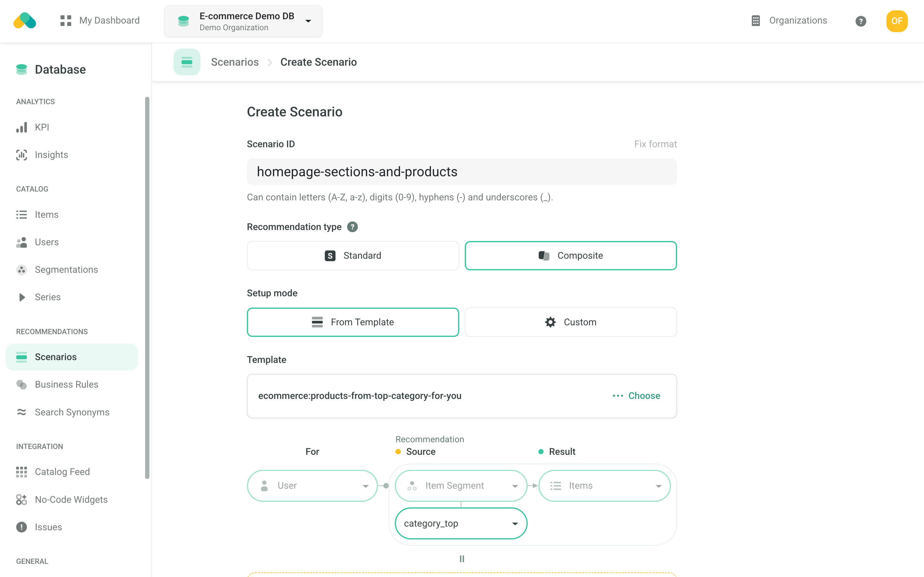Expand the category_top dropdown
Viewport: 924px width, 577px height.
coord(461,523)
